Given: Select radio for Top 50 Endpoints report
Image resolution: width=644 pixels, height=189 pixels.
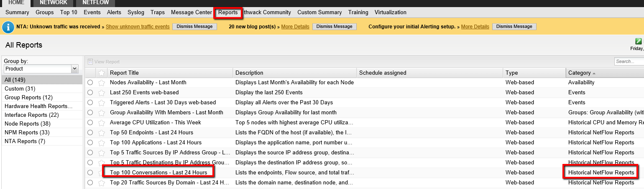Looking at the screenshot, I should [x=90, y=133].
